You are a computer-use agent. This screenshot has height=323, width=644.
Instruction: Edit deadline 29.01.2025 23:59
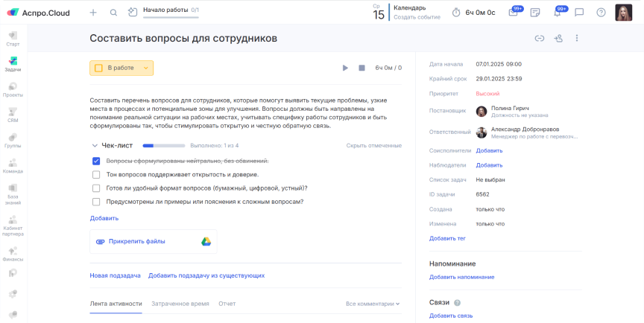click(x=499, y=79)
